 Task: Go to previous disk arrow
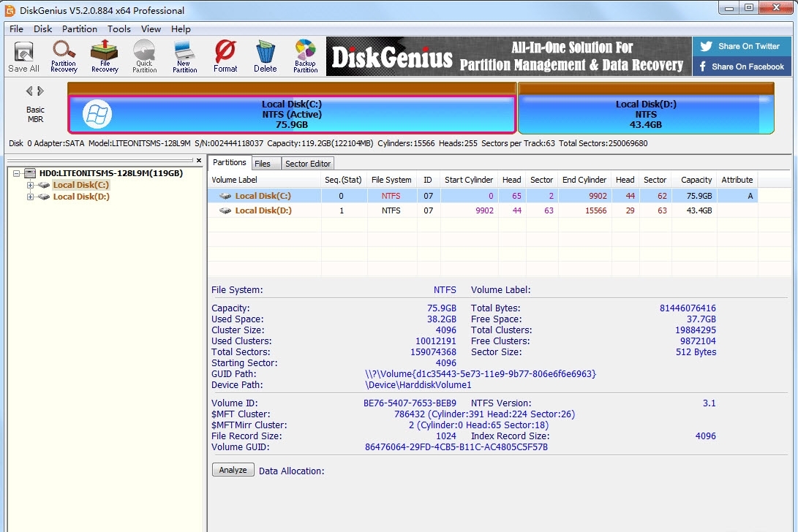click(x=29, y=91)
